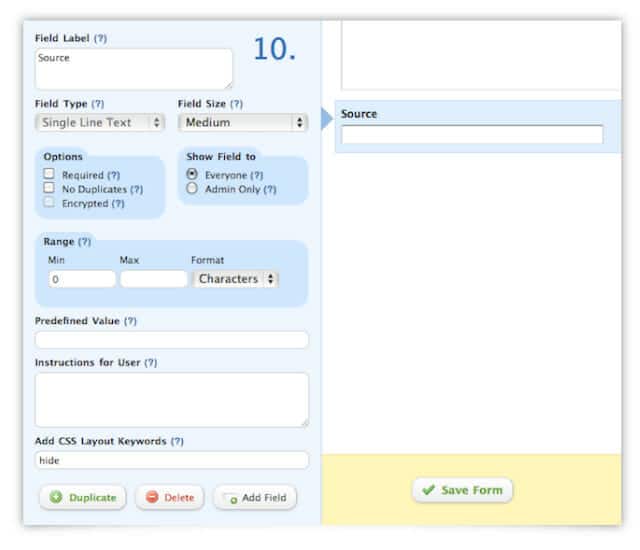Image resolution: width=640 pixels, height=550 pixels.
Task: Select the Admin Only radio button
Action: point(192,188)
